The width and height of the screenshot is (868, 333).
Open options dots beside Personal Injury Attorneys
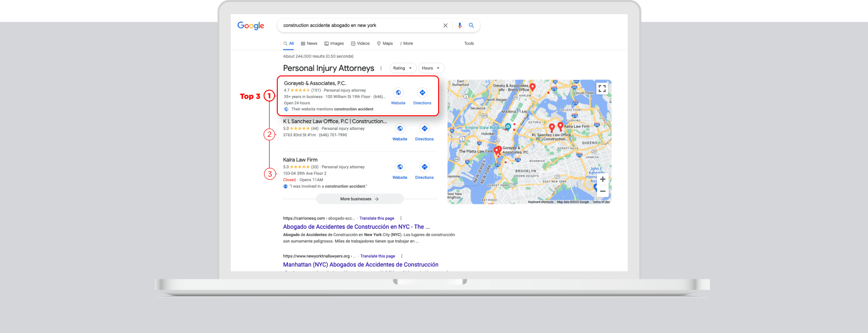381,68
